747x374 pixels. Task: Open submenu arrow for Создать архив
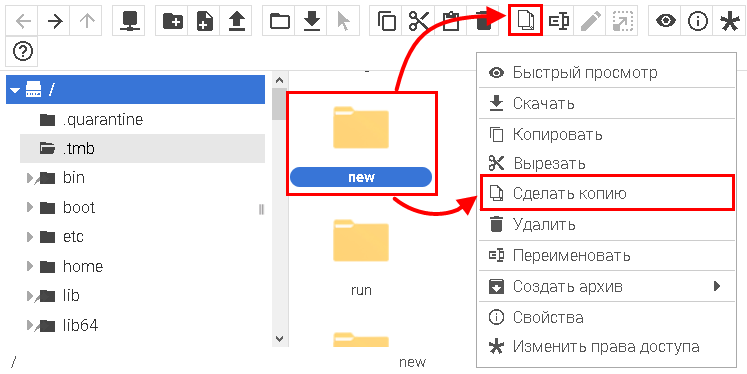(x=717, y=286)
